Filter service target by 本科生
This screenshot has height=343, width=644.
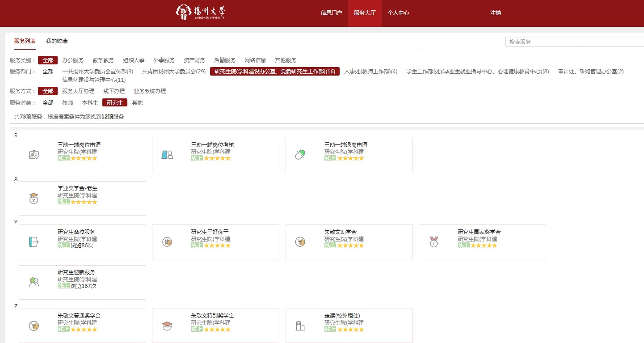tap(90, 103)
